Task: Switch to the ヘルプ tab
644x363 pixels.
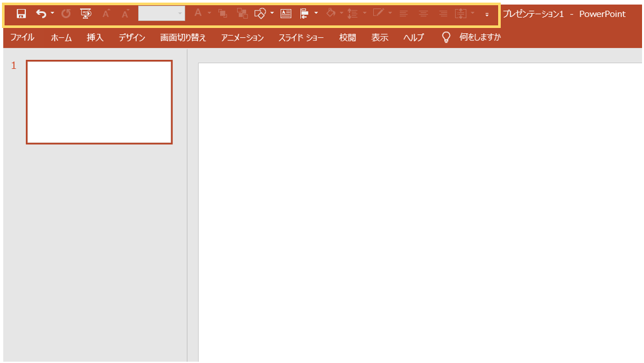Action: tap(413, 38)
